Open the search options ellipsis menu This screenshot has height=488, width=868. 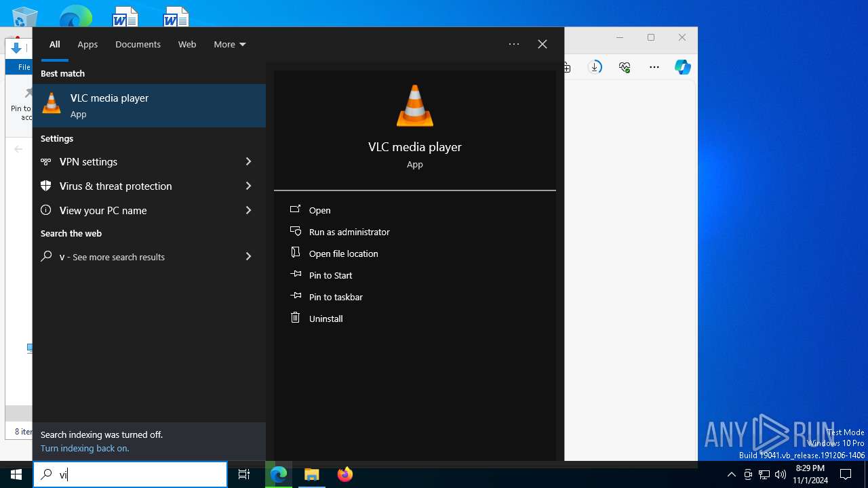pyautogui.click(x=514, y=44)
